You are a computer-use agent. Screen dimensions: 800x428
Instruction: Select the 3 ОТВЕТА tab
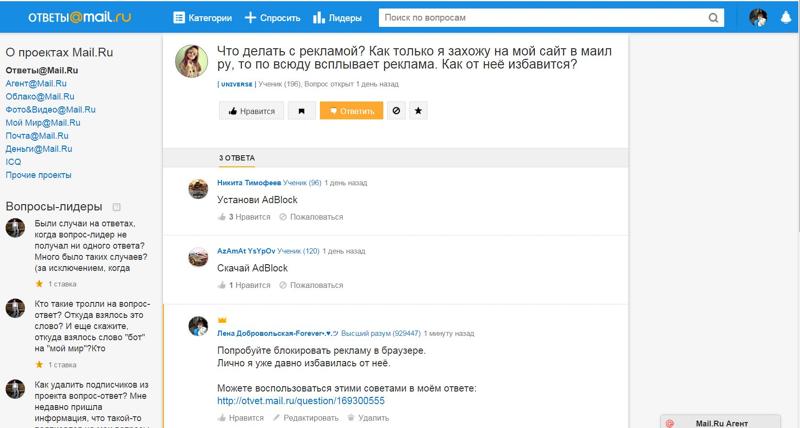(x=237, y=158)
